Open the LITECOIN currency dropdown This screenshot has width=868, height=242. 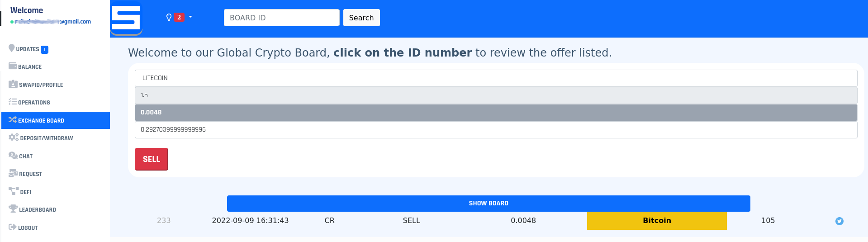click(496, 78)
